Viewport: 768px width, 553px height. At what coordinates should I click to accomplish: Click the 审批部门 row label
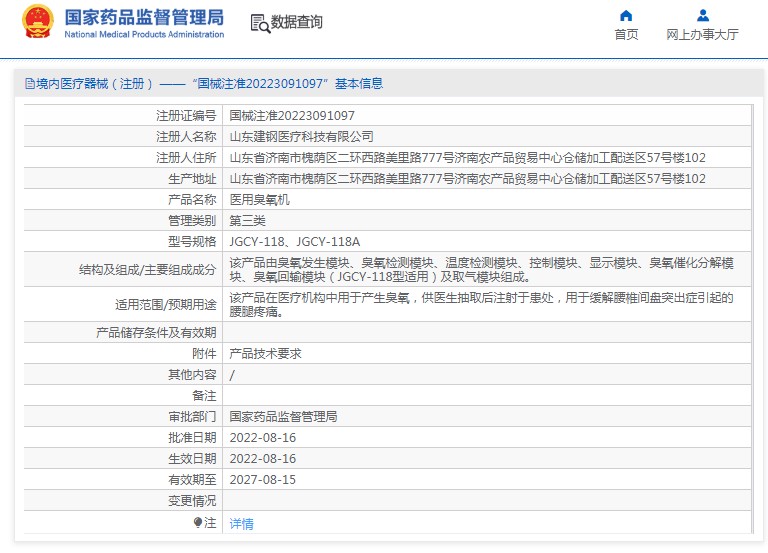pyautogui.click(x=192, y=417)
